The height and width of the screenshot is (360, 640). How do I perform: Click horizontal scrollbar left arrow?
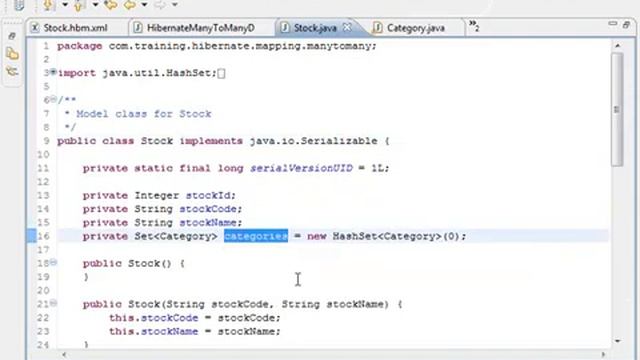64,355
